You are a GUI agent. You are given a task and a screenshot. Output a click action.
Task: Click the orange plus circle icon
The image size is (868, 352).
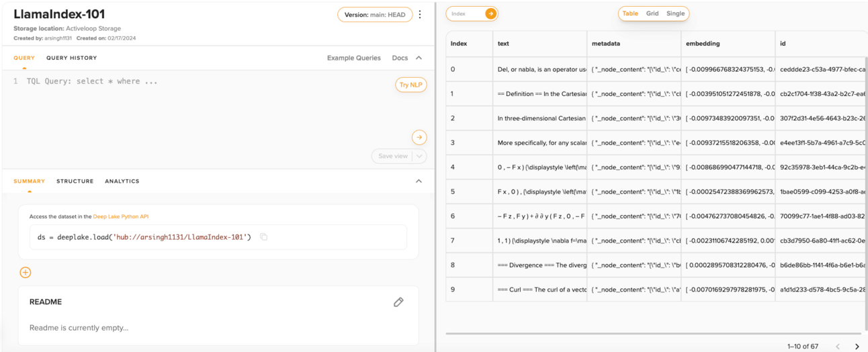(26, 272)
